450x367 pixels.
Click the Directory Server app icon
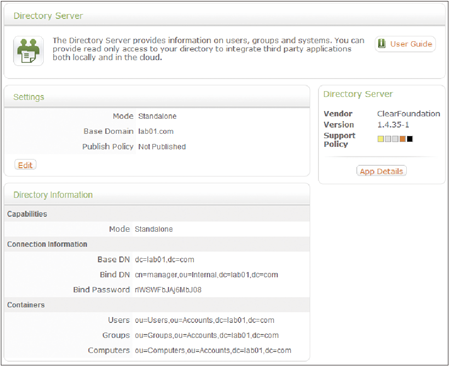(x=28, y=51)
